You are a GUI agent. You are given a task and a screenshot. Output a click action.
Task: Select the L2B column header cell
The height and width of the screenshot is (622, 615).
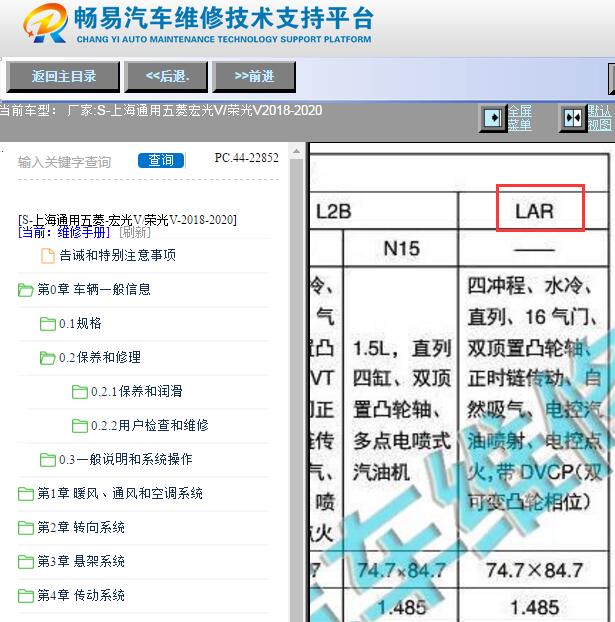coord(383,211)
